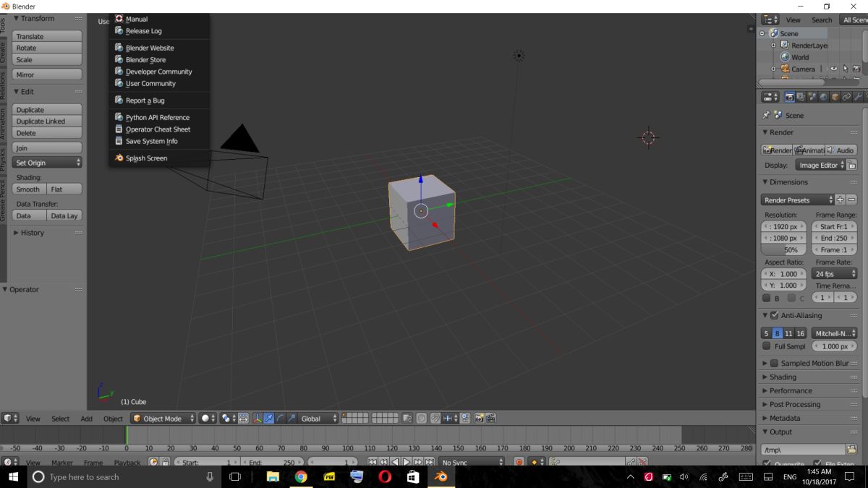
Task: Open the outliner editor type selector
Action: coord(770,20)
